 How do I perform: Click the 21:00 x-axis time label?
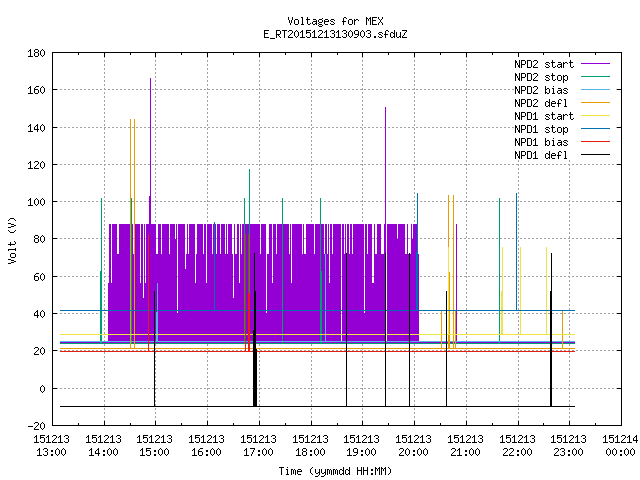pyautogui.click(x=465, y=452)
